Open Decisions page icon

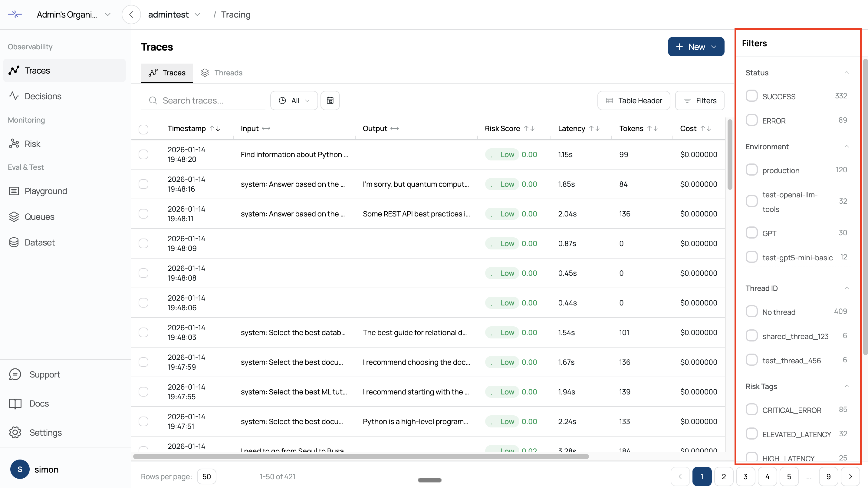(x=14, y=96)
